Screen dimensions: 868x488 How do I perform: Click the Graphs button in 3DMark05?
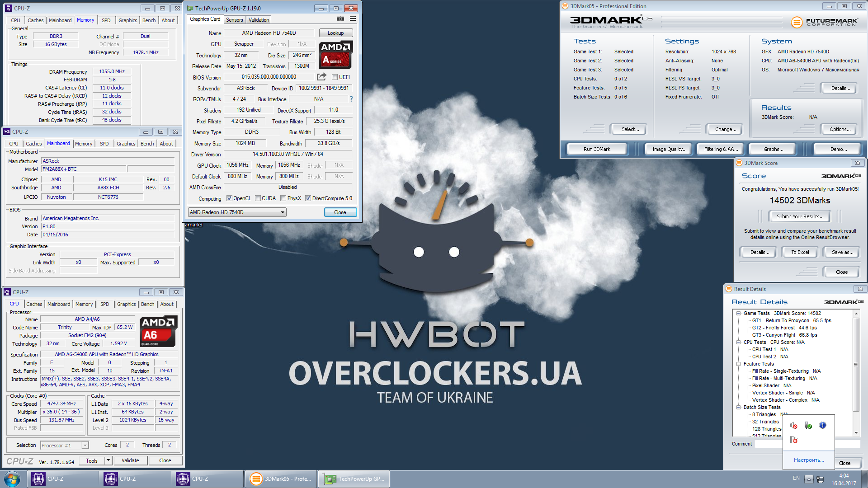tap(773, 149)
